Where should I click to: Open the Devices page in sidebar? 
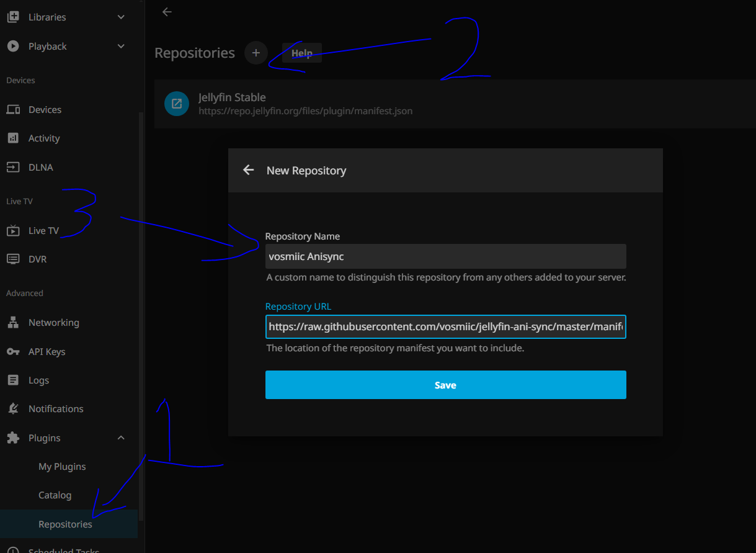(45, 110)
